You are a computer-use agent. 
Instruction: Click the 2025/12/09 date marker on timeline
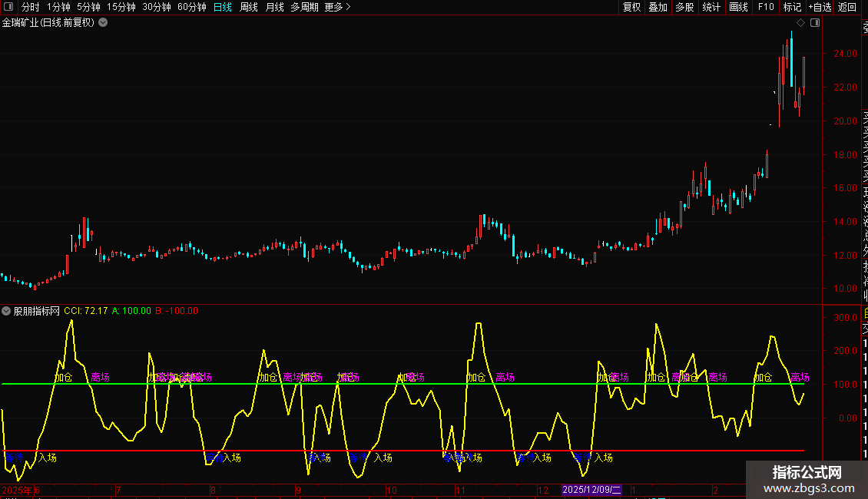click(592, 489)
